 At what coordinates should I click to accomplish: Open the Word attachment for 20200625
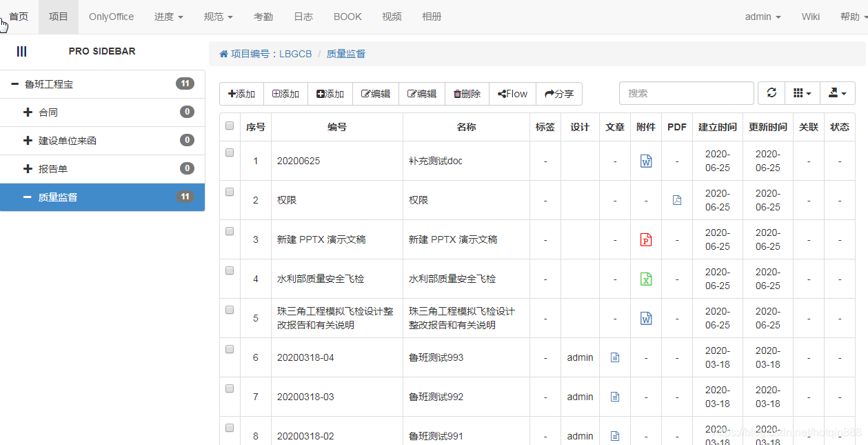pos(646,161)
